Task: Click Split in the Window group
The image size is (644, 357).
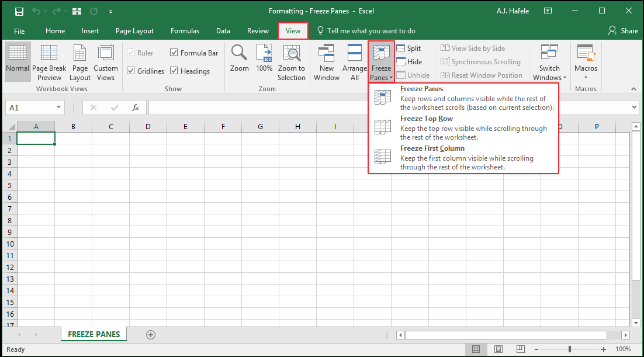Action: (408, 48)
